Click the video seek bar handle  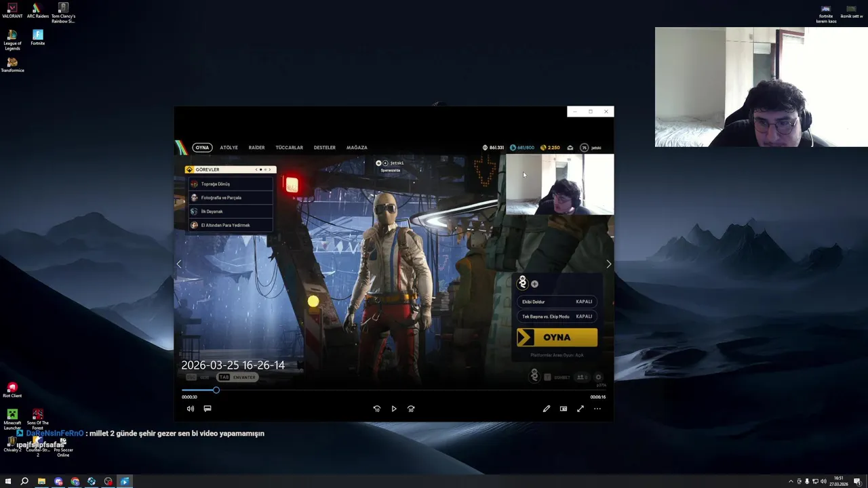click(x=216, y=390)
